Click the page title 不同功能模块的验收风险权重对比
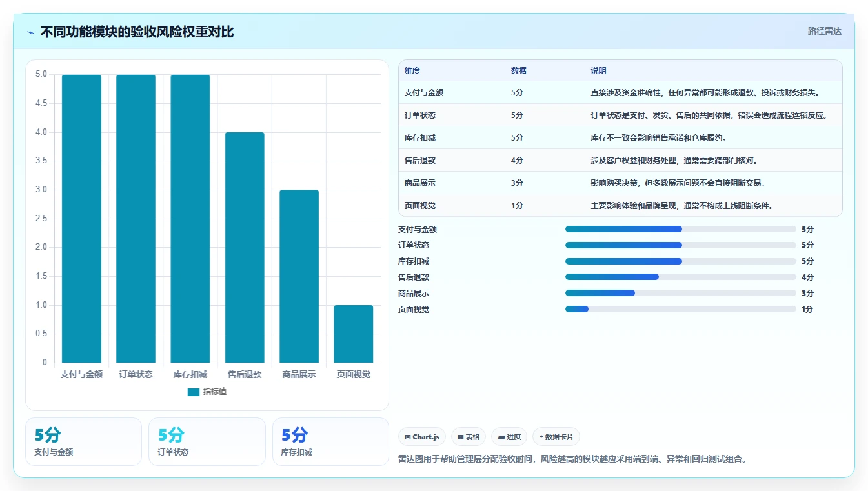The image size is (868, 491). (137, 32)
